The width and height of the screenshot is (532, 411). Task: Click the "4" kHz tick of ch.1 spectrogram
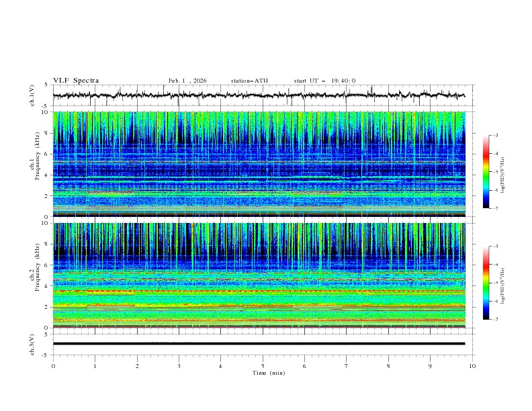48,175
